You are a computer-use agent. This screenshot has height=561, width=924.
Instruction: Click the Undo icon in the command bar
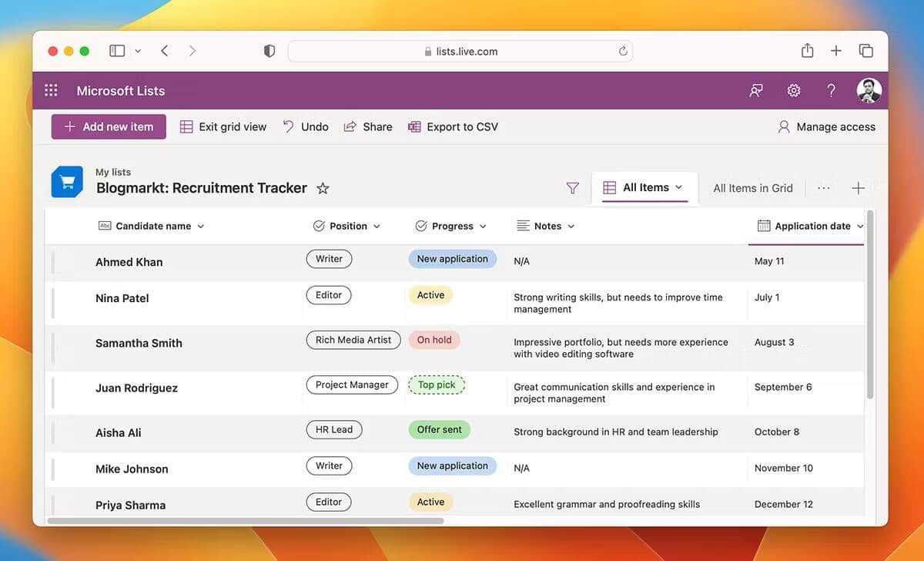(305, 126)
